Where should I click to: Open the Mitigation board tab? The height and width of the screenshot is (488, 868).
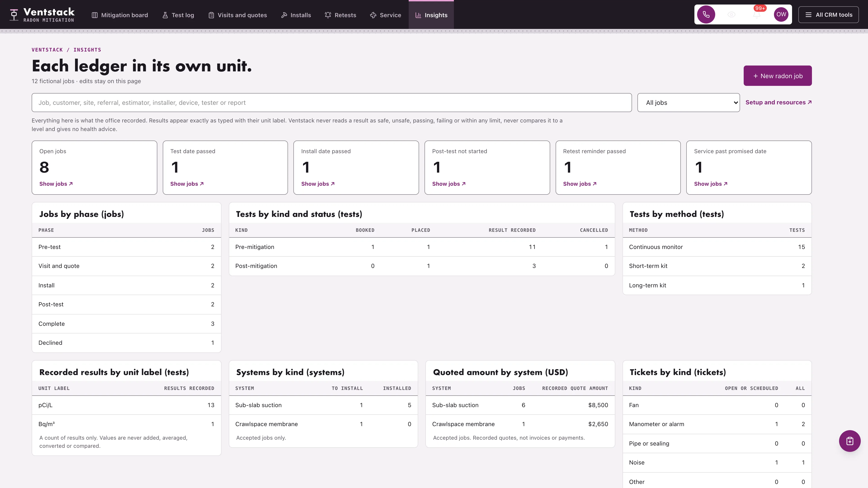point(120,15)
